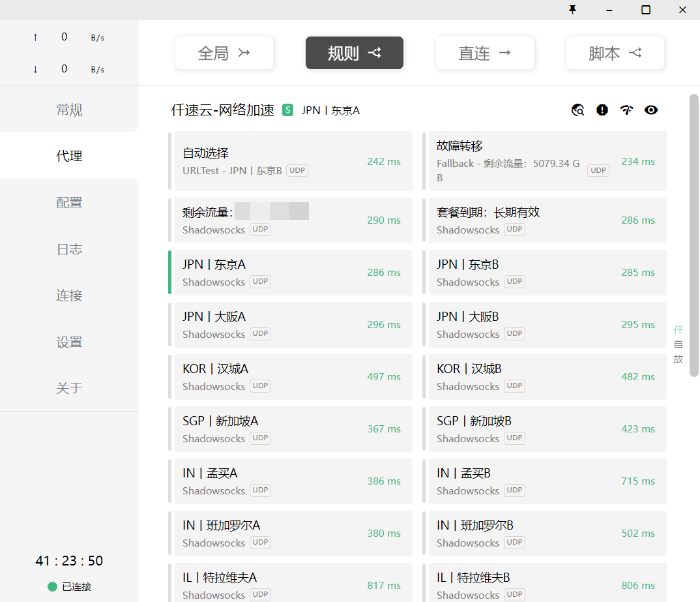Screen dimensions: 700x602
Task: Select the JPN | 东京B proxy node
Action: [546, 272]
